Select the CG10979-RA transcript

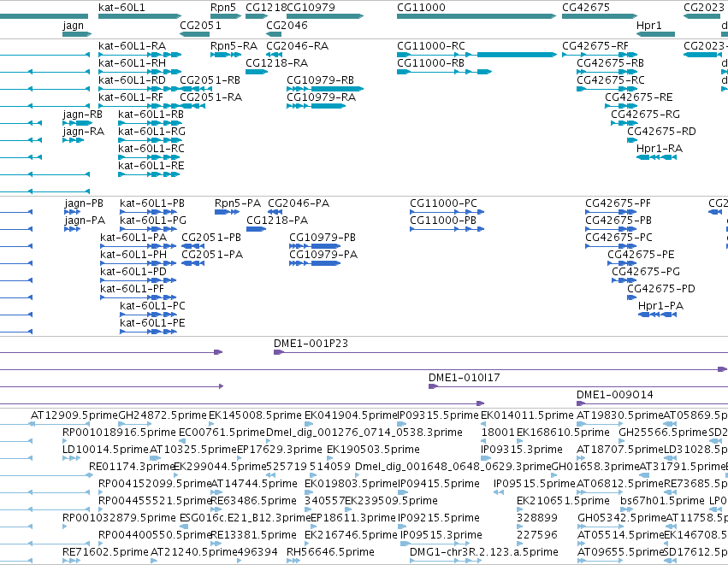[317, 106]
